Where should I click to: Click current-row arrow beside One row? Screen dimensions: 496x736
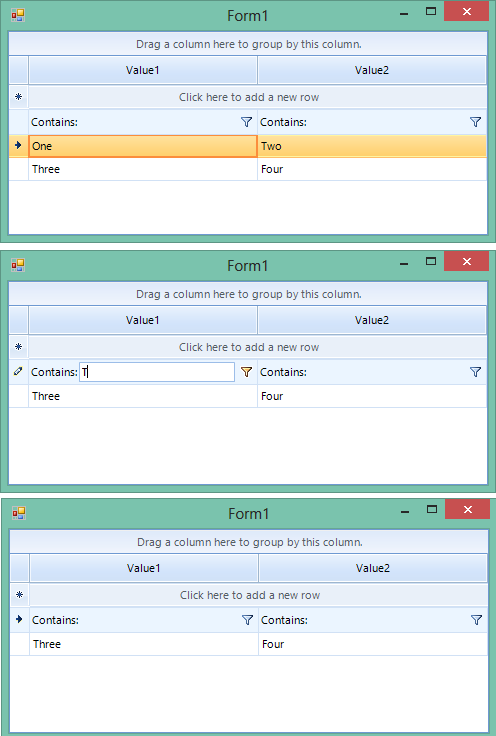pyautogui.click(x=18, y=146)
